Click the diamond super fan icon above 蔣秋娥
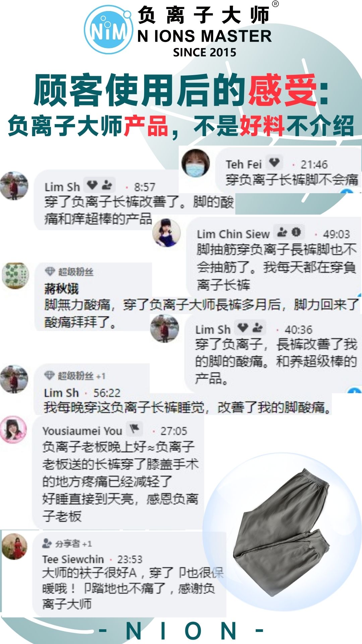Screen dimensions: 362x644 pyautogui.click(x=50, y=271)
